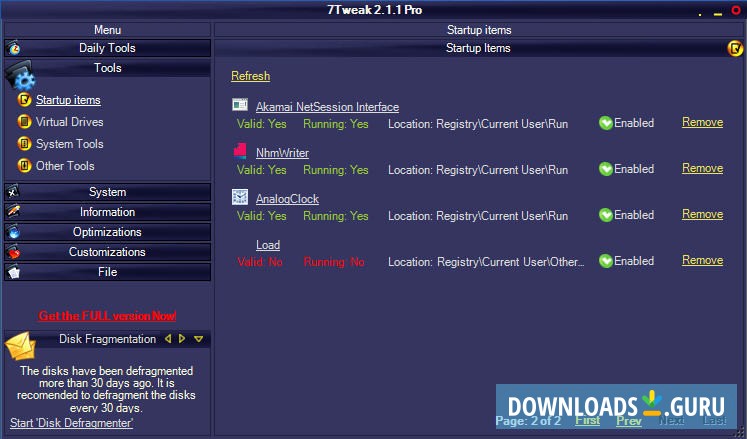Click the Load entry's 'Valid: No' status
Screen dimensions: 747x439
click(260, 262)
